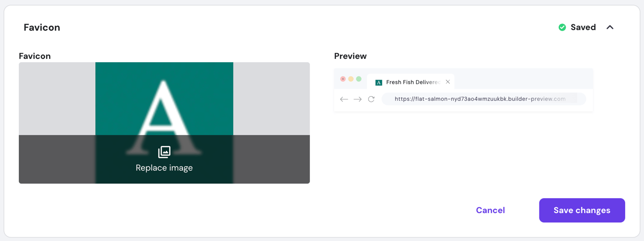Click the builder-preview.com URL bar
The width and height of the screenshot is (644, 241).
pos(484,99)
